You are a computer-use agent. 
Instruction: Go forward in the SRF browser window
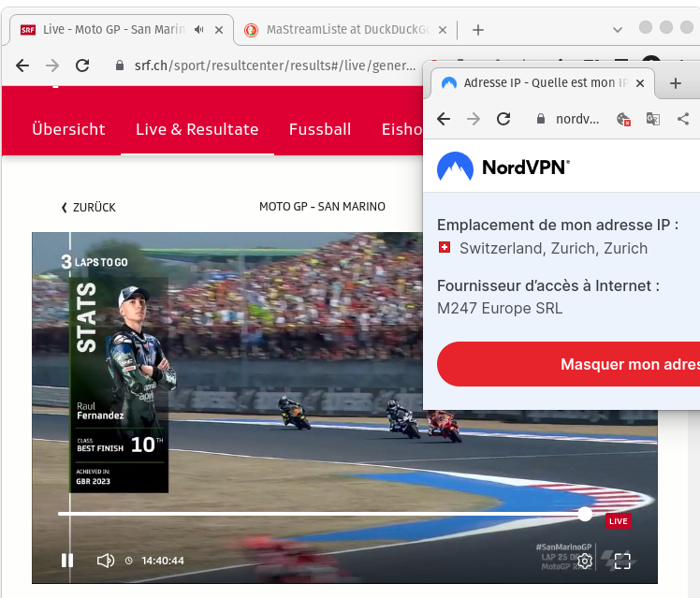point(52,66)
